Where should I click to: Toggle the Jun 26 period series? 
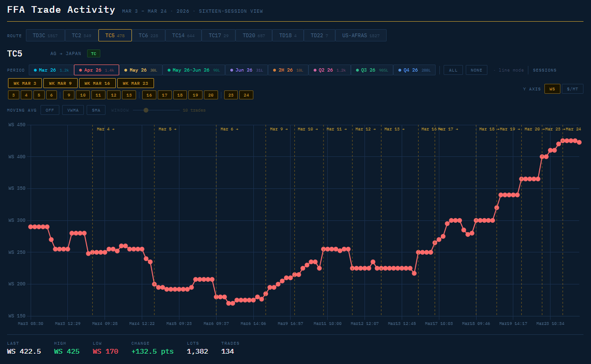coord(248,70)
